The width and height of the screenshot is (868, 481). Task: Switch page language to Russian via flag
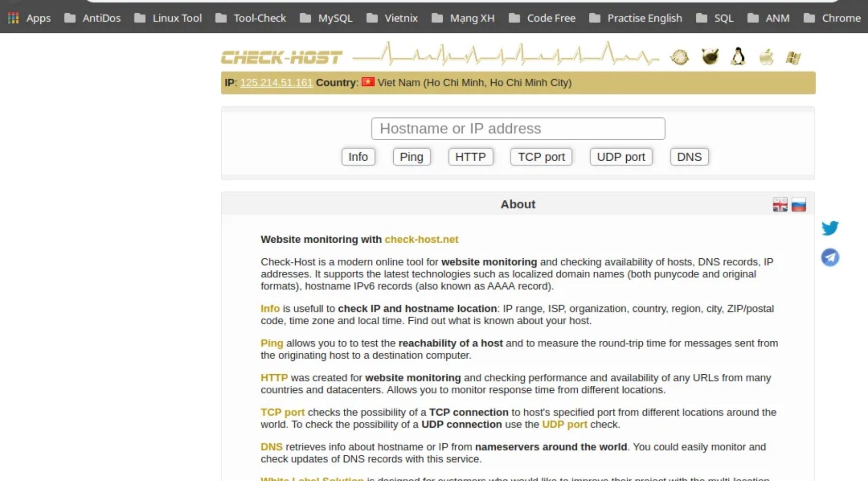[799, 205]
